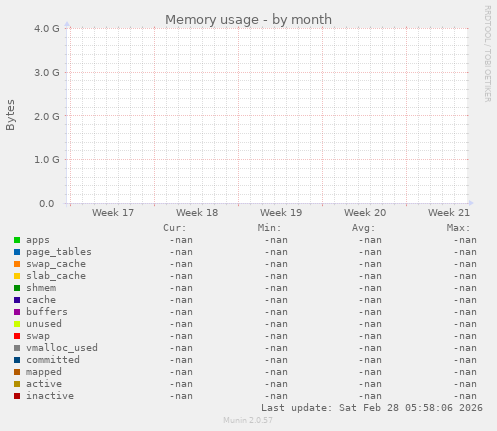The width and height of the screenshot is (497, 431).
Task: Click the yellow slab_cache legend swatch
Action: [x=17, y=276]
